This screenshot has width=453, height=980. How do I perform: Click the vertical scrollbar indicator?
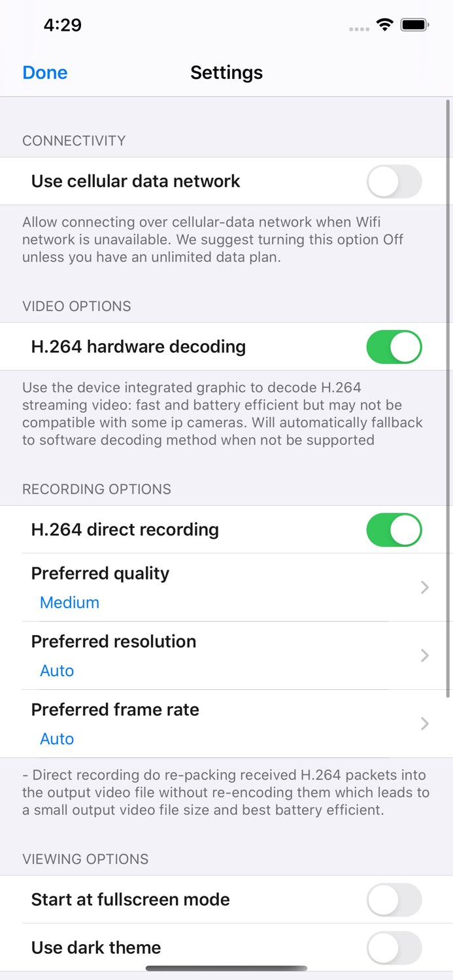[x=448, y=399]
